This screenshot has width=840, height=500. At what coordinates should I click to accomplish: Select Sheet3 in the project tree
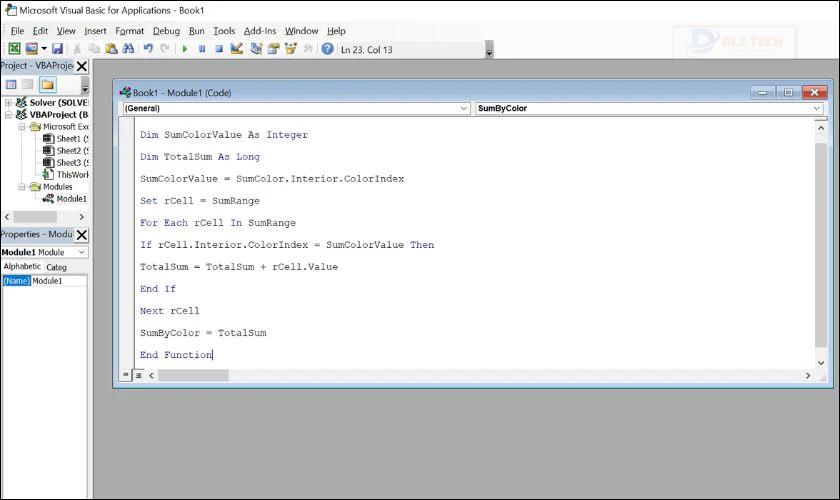[x=66, y=162]
